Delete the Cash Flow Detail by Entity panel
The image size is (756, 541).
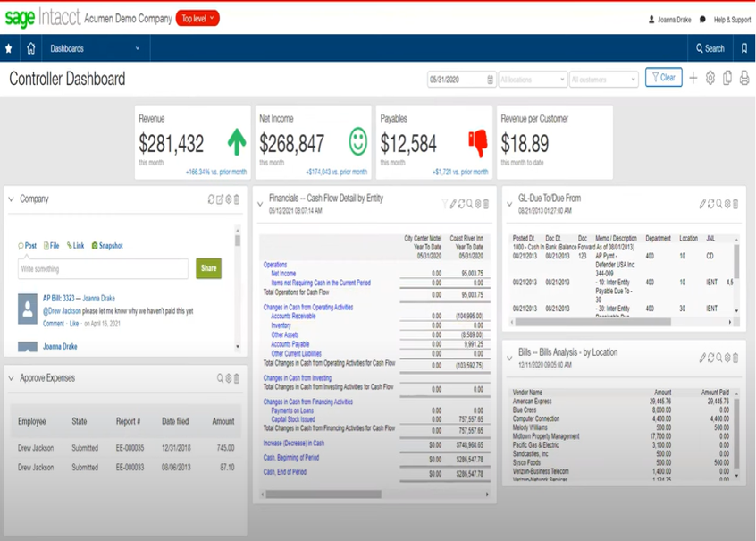pyautogui.click(x=486, y=204)
